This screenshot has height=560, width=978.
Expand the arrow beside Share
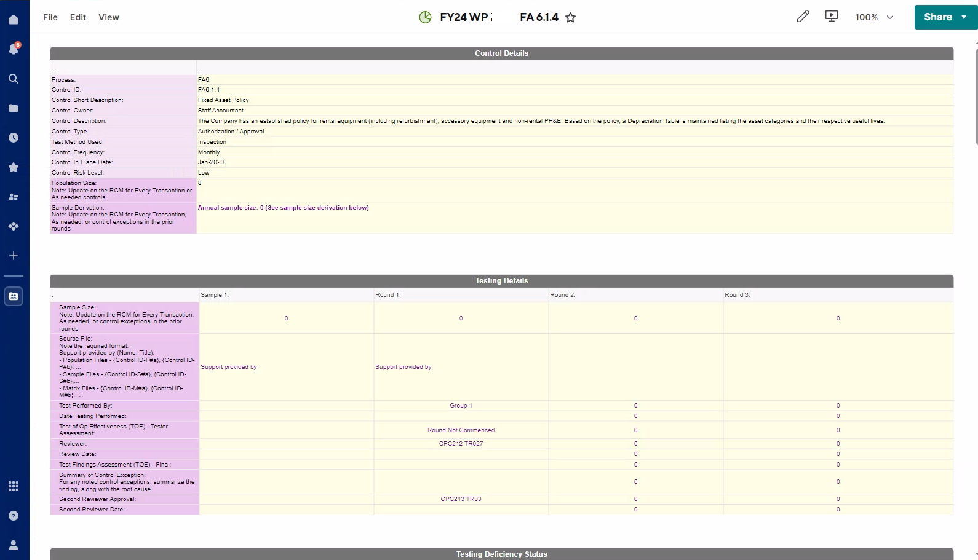[964, 17]
